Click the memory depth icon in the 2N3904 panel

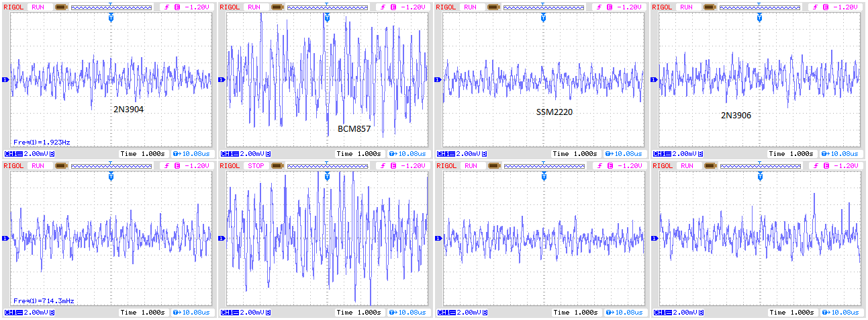61,7
